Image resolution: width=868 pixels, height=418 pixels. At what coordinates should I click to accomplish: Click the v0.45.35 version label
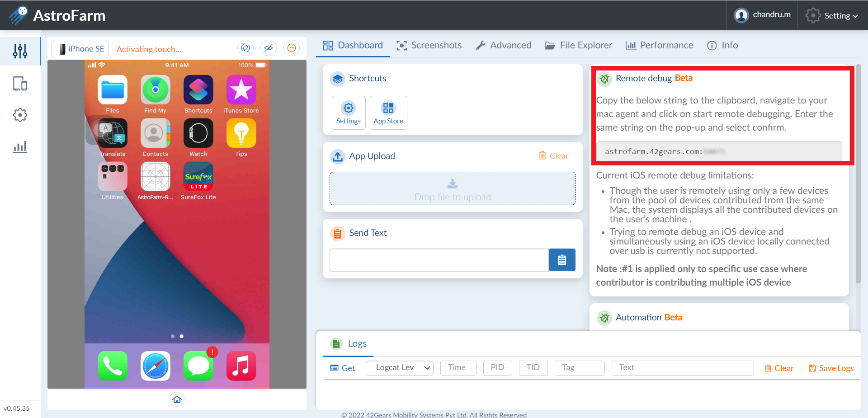click(x=17, y=408)
